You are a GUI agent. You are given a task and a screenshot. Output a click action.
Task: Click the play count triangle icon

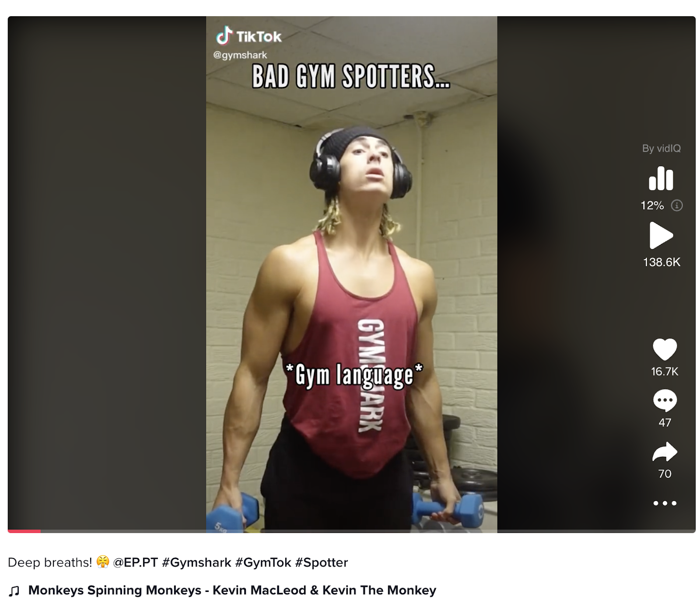click(661, 236)
